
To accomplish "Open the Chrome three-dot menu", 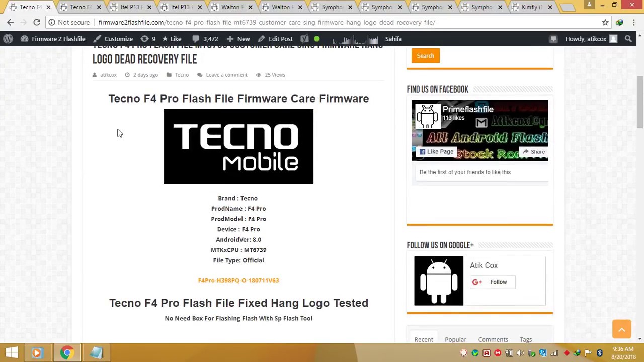I will click(x=634, y=22).
